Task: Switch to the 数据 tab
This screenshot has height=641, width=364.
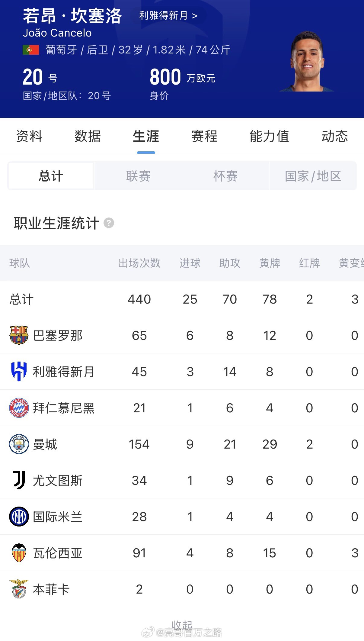Action: (x=88, y=136)
